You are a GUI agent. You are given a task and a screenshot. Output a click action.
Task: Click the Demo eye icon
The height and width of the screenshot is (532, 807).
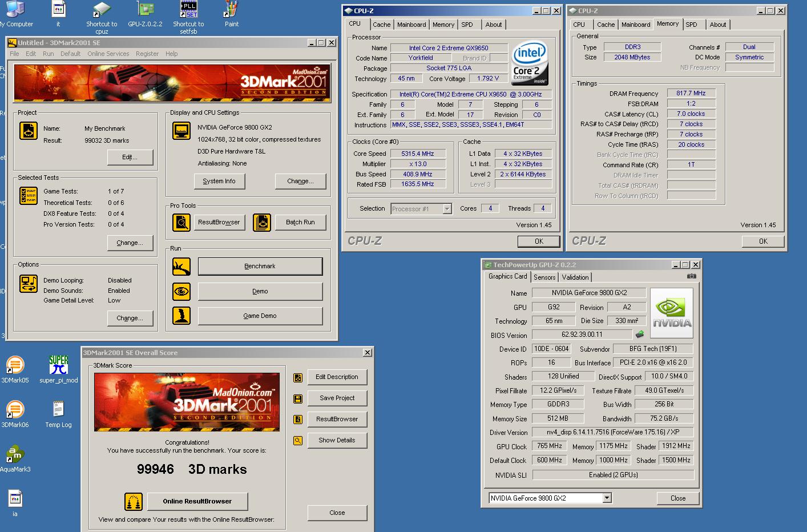click(x=181, y=291)
